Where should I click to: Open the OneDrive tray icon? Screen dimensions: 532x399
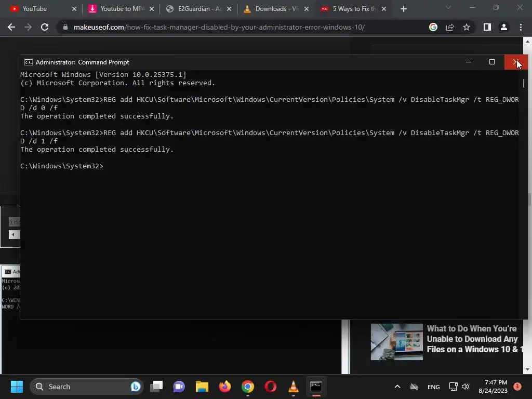click(414, 387)
